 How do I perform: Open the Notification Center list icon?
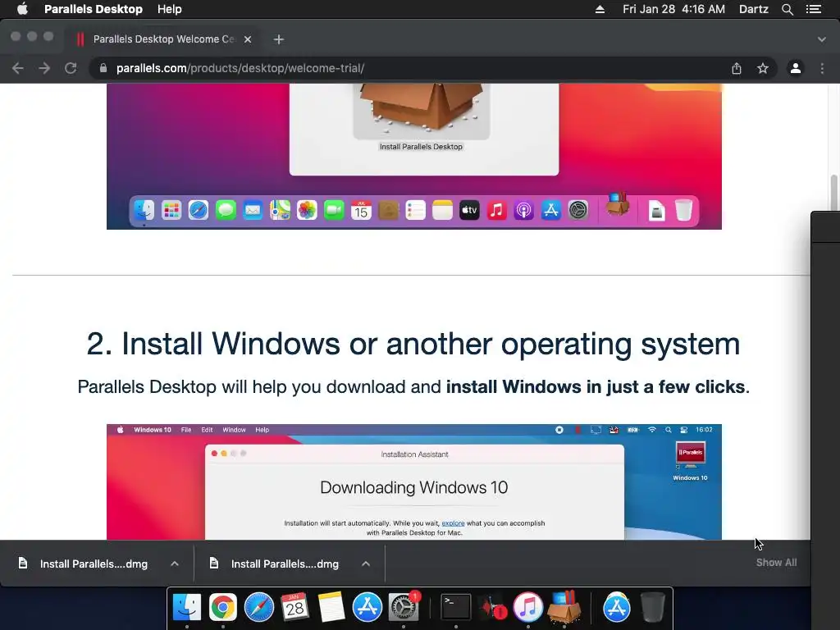pos(813,9)
